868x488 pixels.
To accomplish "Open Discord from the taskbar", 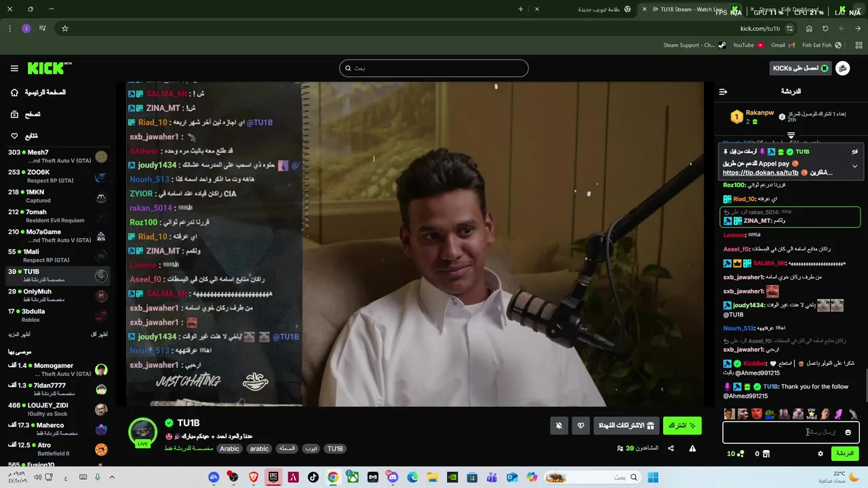I will point(393,478).
